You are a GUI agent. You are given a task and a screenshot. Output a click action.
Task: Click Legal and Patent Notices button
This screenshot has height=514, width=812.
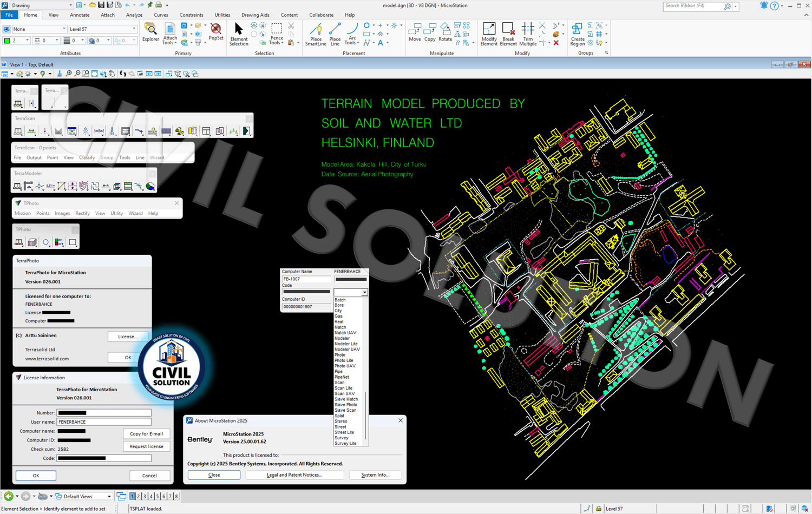pyautogui.click(x=294, y=475)
